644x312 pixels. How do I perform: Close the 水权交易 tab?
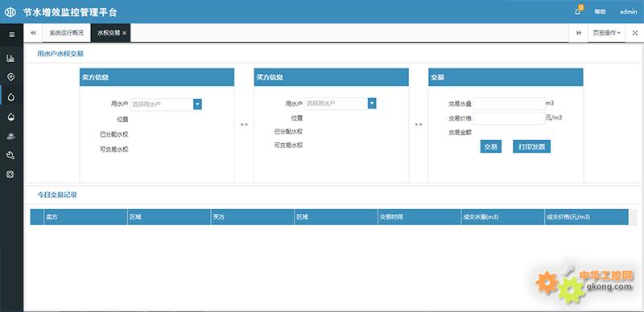125,33
